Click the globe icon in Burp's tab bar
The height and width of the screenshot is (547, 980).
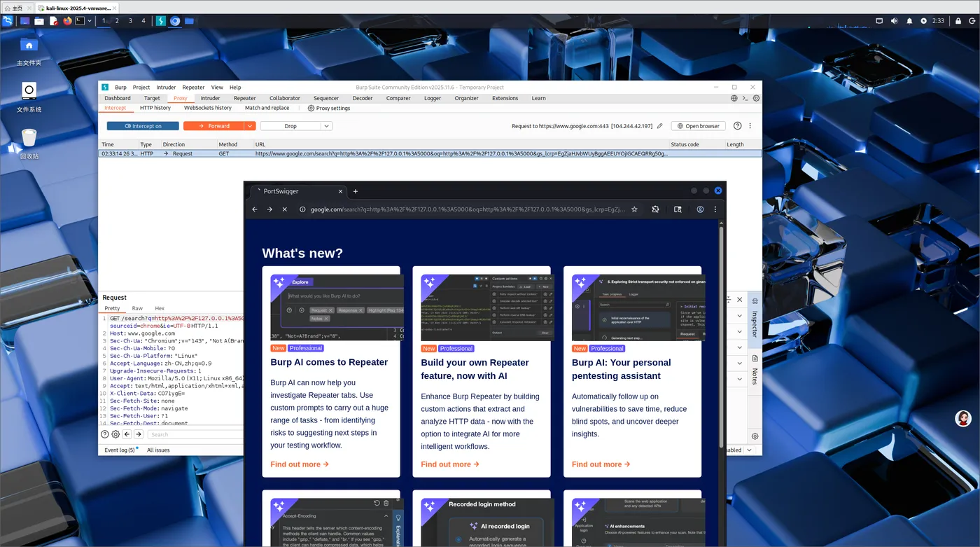point(734,99)
